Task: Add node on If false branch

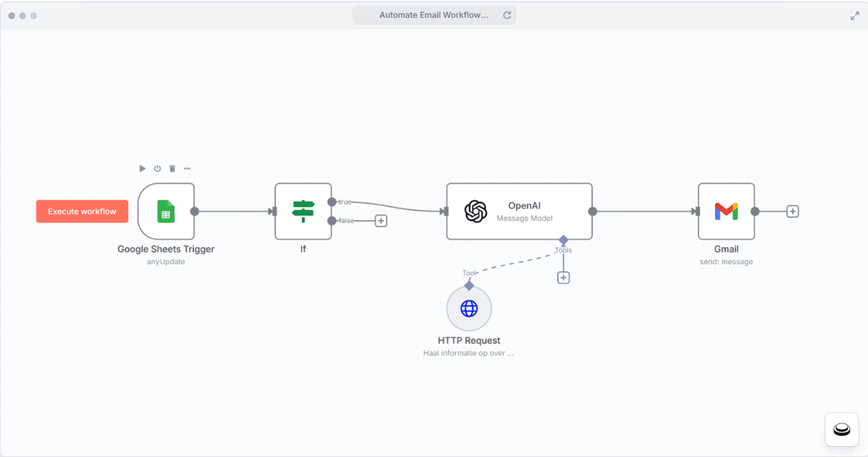Action: tap(381, 221)
